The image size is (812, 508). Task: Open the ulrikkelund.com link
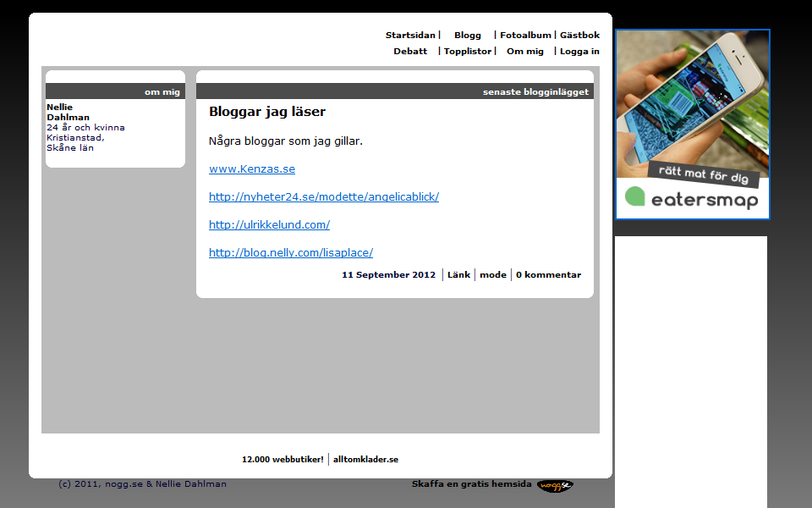click(x=269, y=225)
